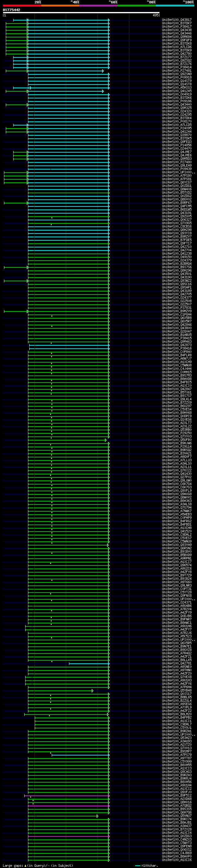Click the UniRef100_Q5YB48 label
Screen dimensions: 197x868
[177, 690]
